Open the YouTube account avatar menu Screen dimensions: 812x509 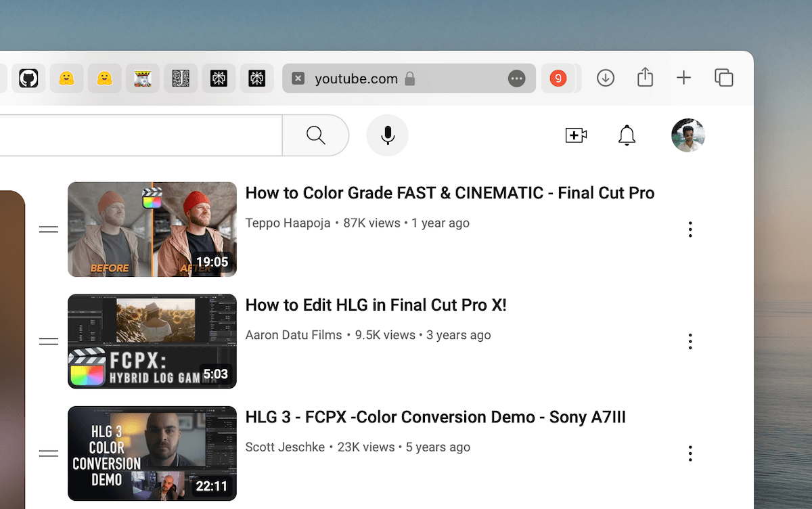688,135
